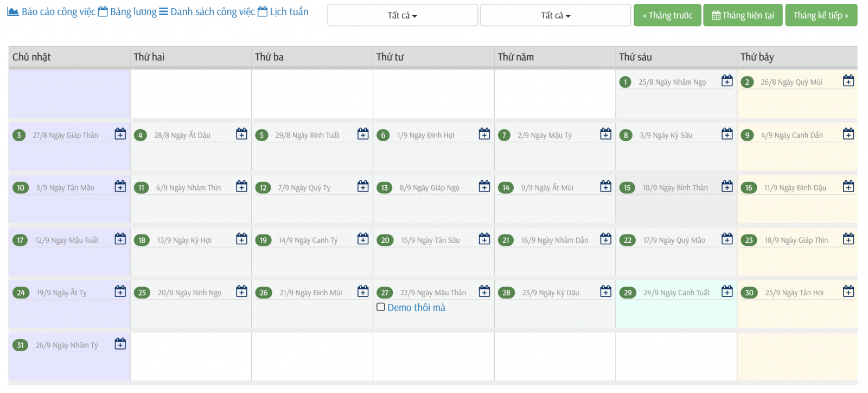Create entry with plus icon on day 12
This screenshot has height=393, width=868.
point(363,186)
